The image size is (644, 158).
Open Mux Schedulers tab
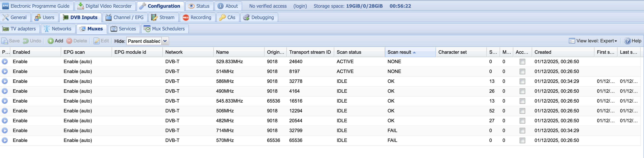coord(165,29)
